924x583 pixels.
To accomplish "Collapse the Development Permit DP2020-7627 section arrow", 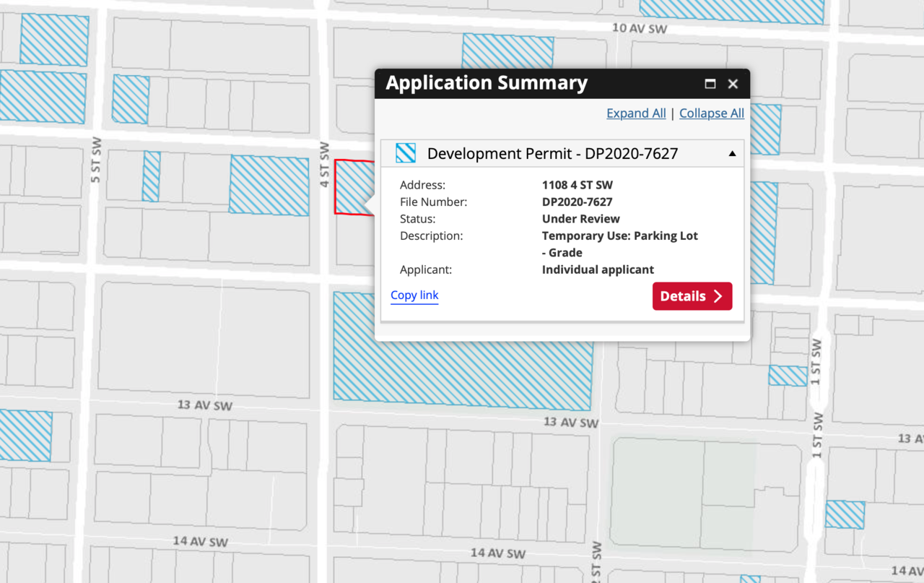I will pyautogui.click(x=732, y=154).
